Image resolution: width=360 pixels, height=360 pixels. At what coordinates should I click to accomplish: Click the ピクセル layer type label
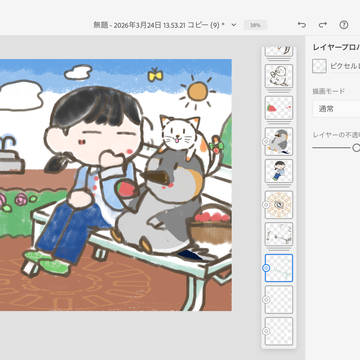point(345,66)
